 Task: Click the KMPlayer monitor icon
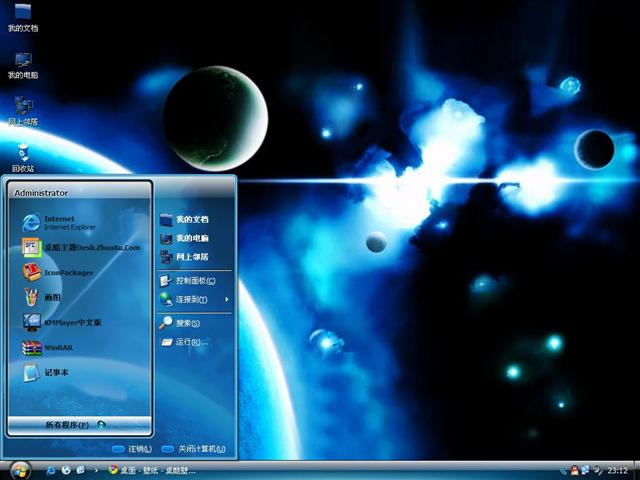pos(32,322)
